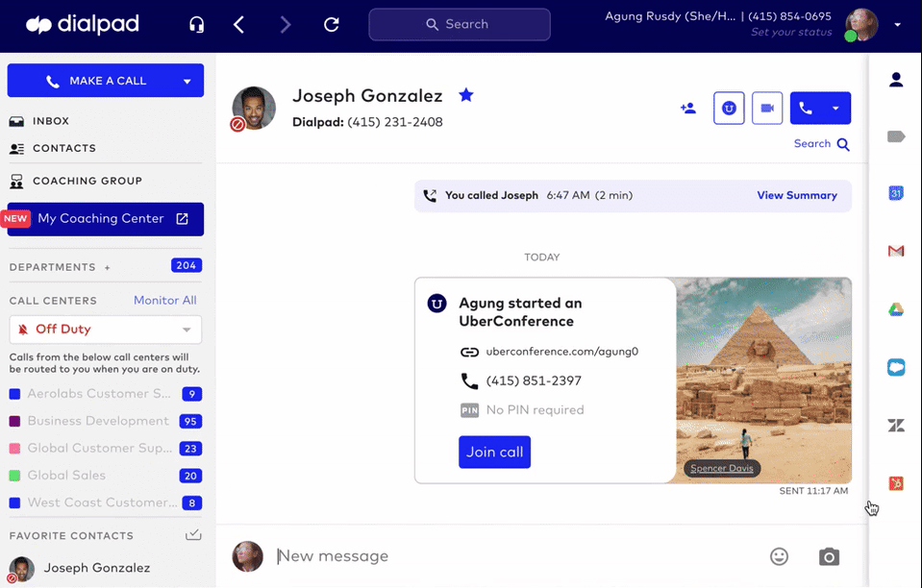Open the Off Duty status dropdown
This screenshot has height=588, width=922.
point(105,330)
